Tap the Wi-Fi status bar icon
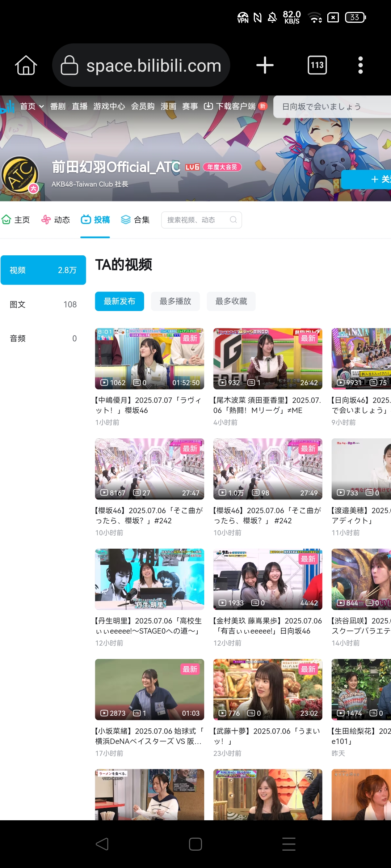 pyautogui.click(x=315, y=17)
